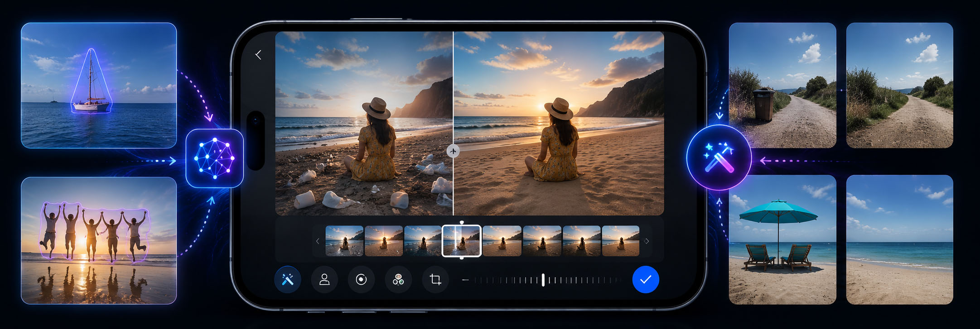This screenshot has width=980, height=329.
Task: Click the minus sign beside the adjustment slider
Action: pyautogui.click(x=465, y=280)
